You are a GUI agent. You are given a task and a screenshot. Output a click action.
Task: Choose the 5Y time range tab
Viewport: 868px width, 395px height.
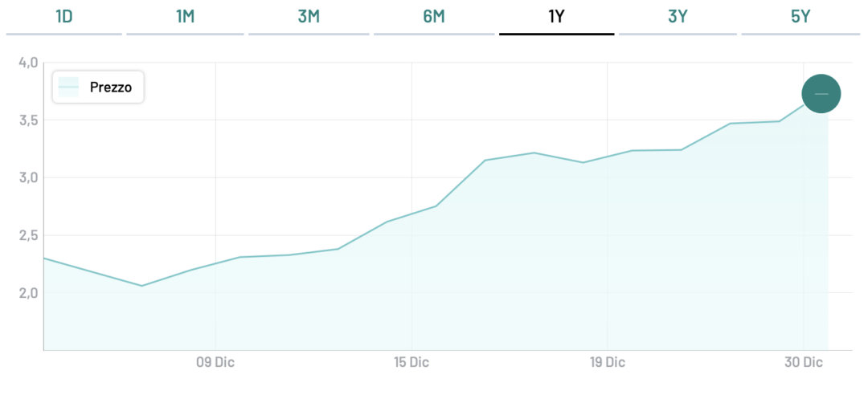point(800,17)
